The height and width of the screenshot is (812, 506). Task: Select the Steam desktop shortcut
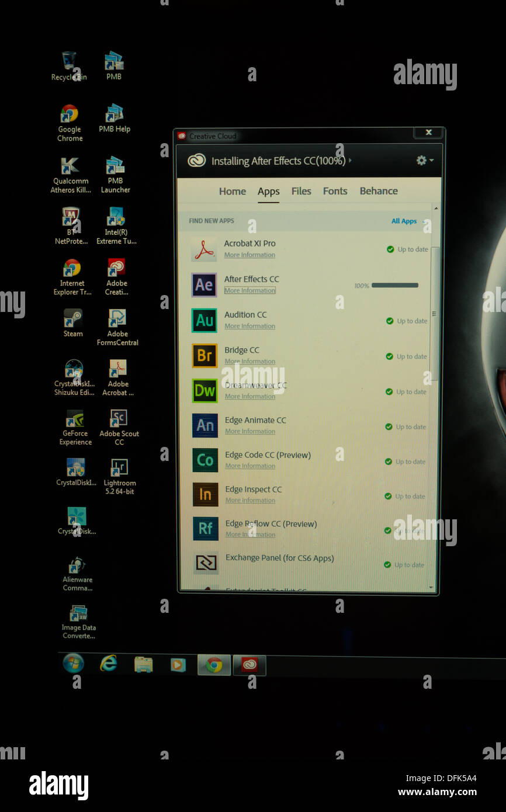point(73,323)
